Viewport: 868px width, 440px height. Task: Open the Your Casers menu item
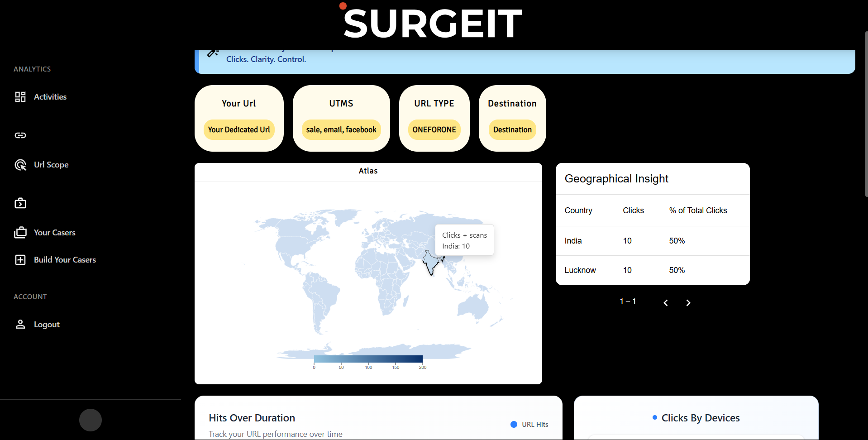pyautogui.click(x=55, y=233)
